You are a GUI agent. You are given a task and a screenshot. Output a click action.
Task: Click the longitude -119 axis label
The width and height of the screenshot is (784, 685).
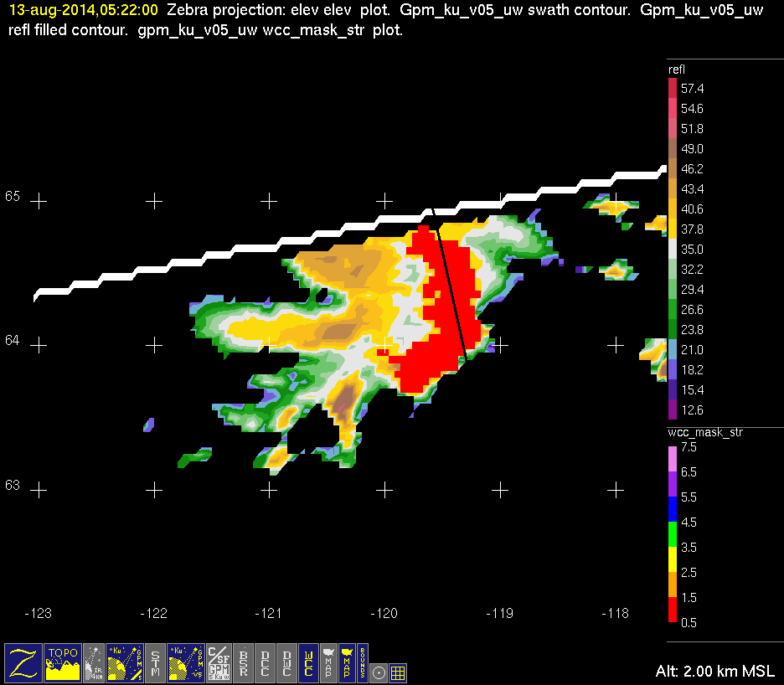[x=499, y=613]
